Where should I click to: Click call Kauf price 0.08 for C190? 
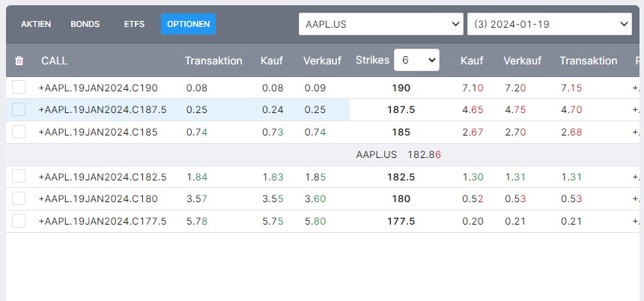tap(273, 88)
